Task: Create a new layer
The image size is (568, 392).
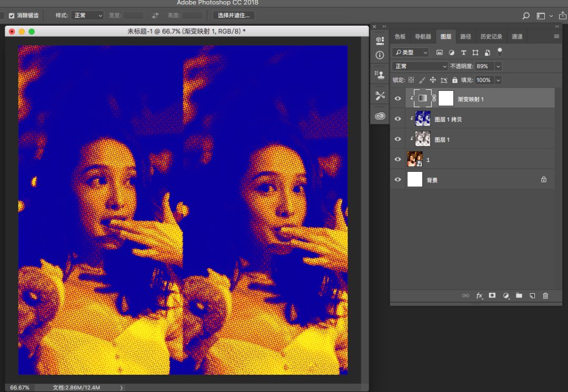Action: [x=532, y=296]
